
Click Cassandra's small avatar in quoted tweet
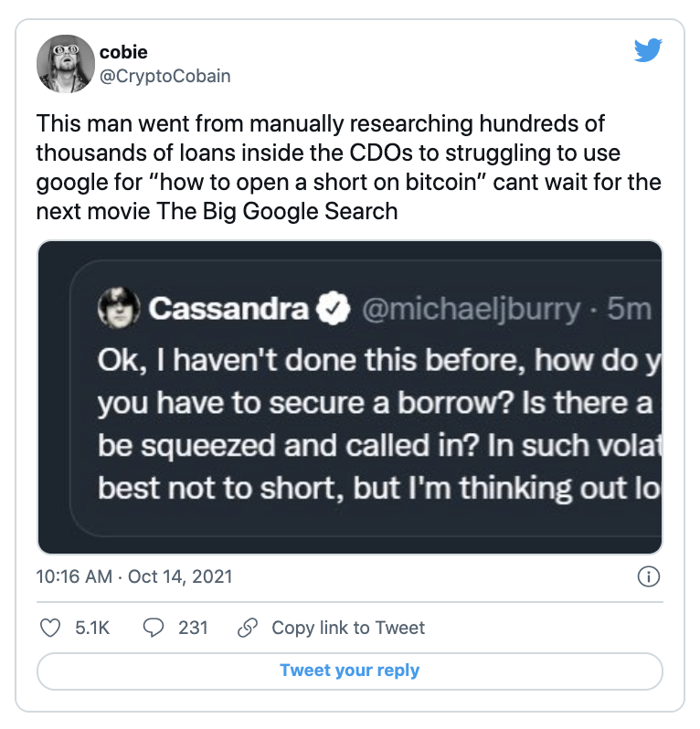[x=118, y=309]
